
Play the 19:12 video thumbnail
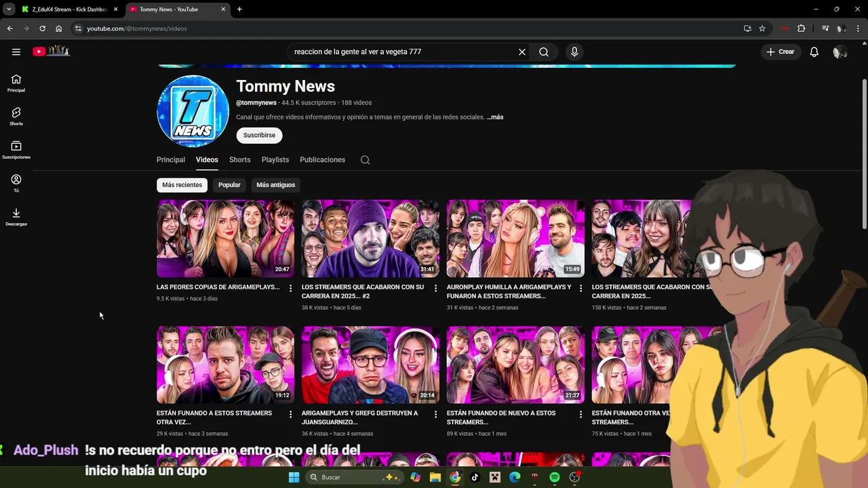[x=225, y=365]
